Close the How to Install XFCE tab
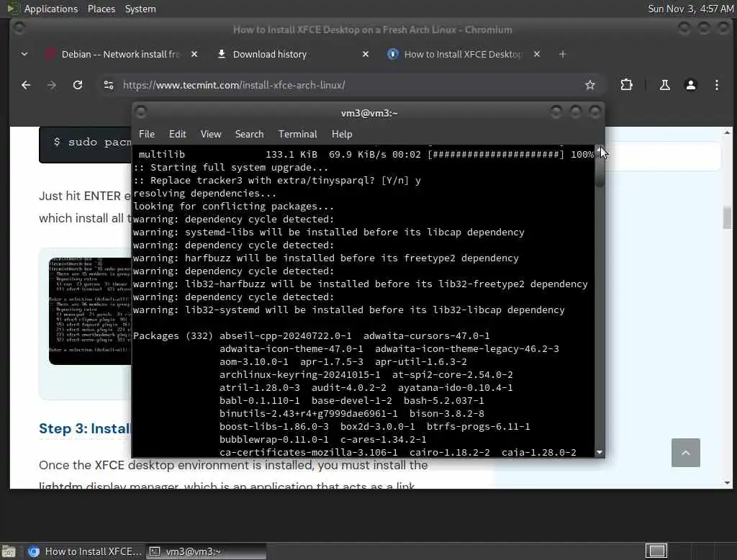The image size is (737, 560). (x=537, y=54)
